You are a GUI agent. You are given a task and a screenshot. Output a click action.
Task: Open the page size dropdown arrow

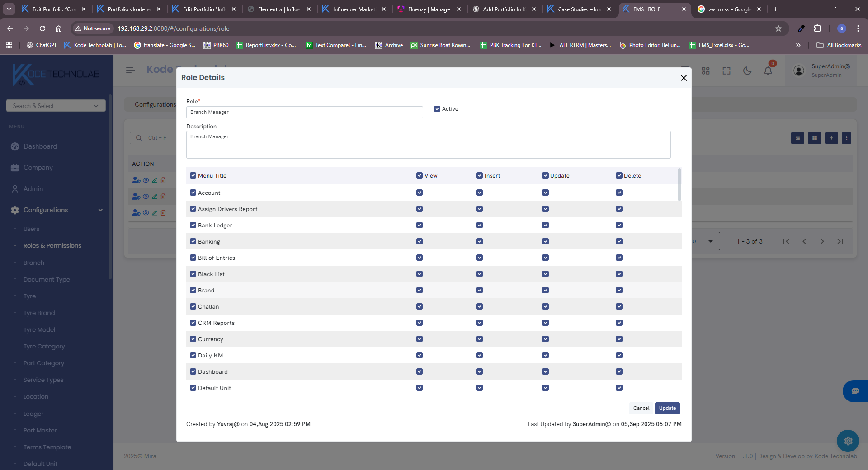click(711, 241)
